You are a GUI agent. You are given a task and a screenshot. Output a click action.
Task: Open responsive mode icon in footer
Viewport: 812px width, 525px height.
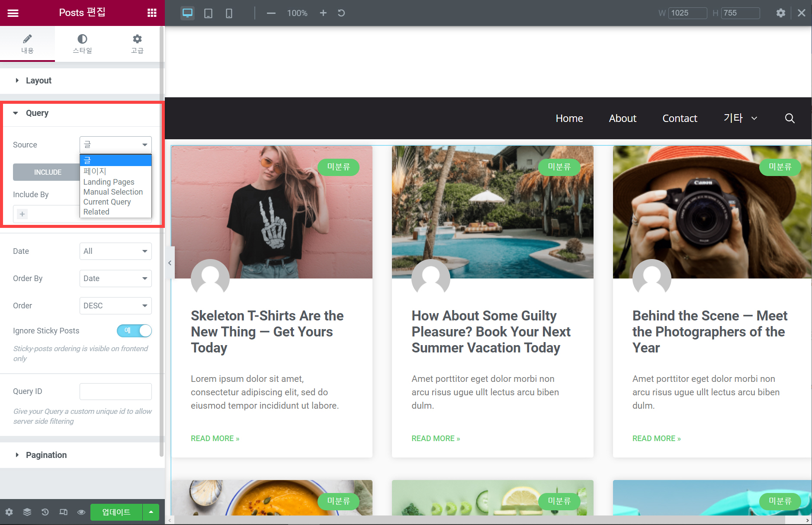pos(63,512)
